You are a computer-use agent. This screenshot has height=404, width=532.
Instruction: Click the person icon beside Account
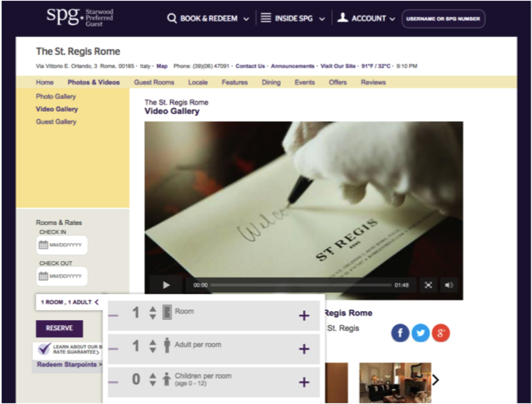click(x=342, y=18)
